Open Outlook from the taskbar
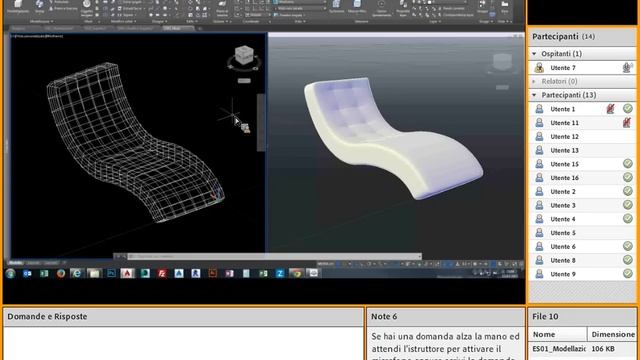Screen dimensions: 640x360 (27, 273)
